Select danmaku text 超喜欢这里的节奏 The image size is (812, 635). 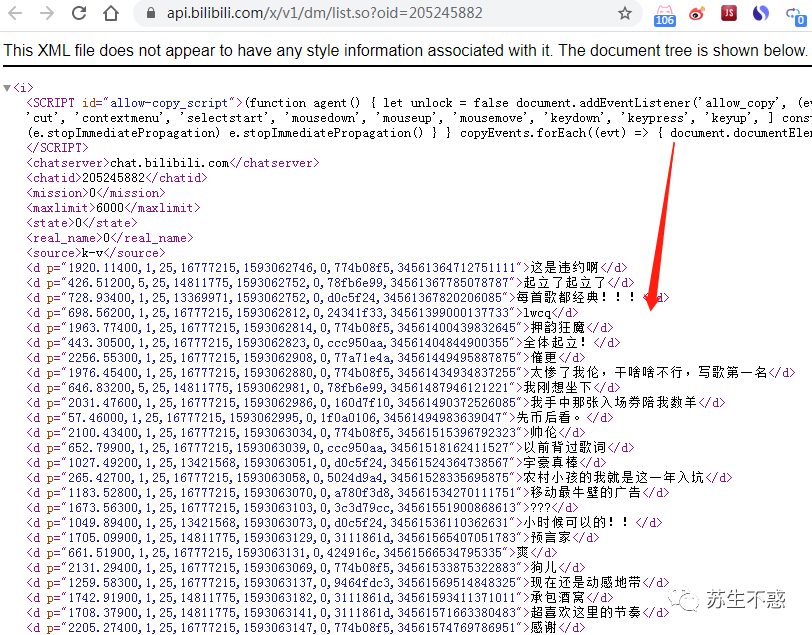pos(586,613)
